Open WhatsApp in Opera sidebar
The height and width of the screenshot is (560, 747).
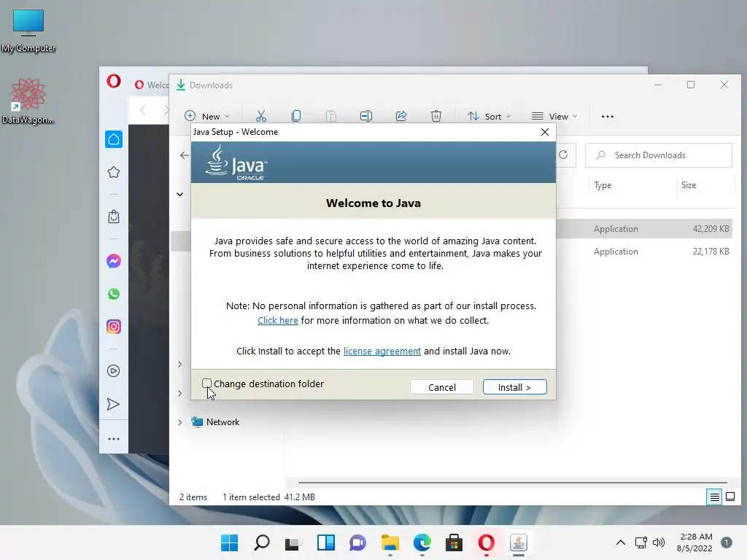click(114, 294)
